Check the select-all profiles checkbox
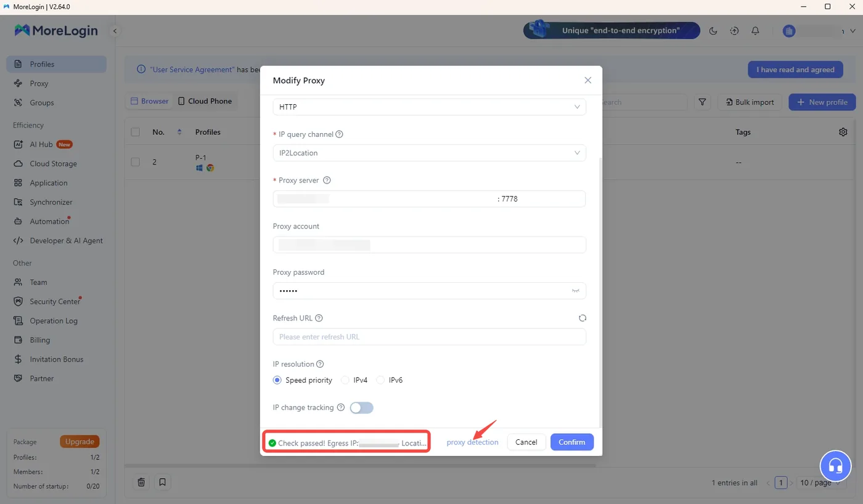Viewport: 863px width, 504px height. pos(136,132)
